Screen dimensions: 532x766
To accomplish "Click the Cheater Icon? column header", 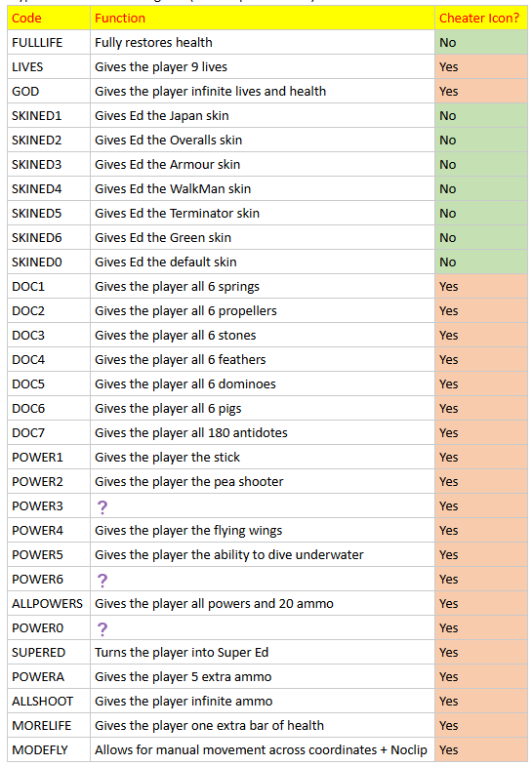I will 480,19.
